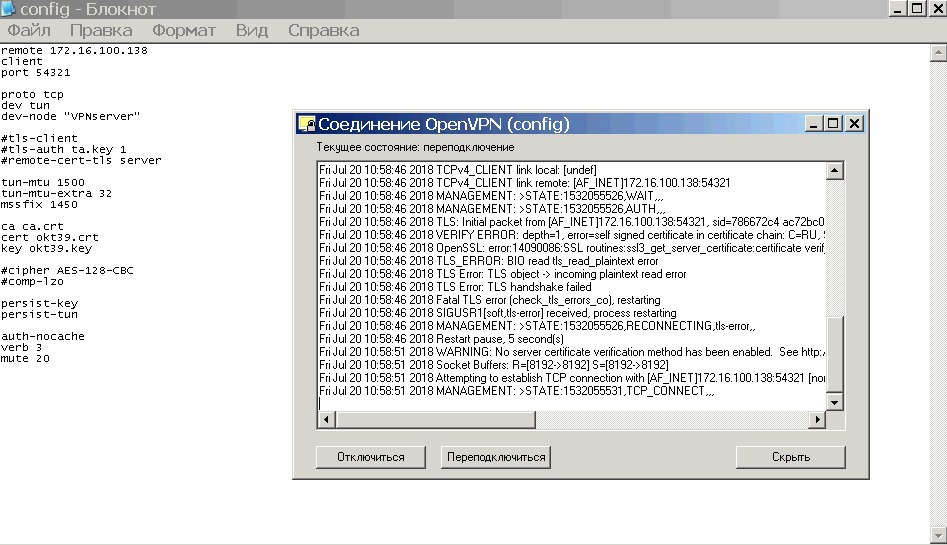Open the Правка menu in Notepad
The width and height of the screenshot is (947, 545).
(x=101, y=30)
